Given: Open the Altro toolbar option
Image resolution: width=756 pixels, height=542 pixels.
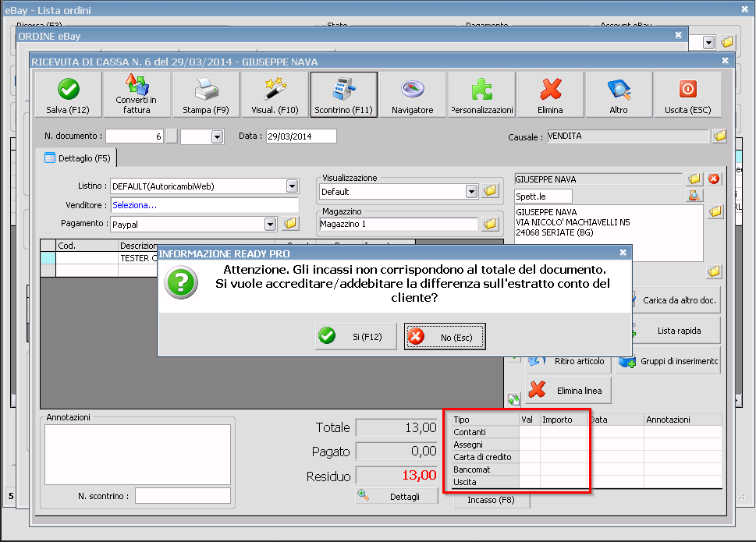Looking at the screenshot, I should pos(619,94).
